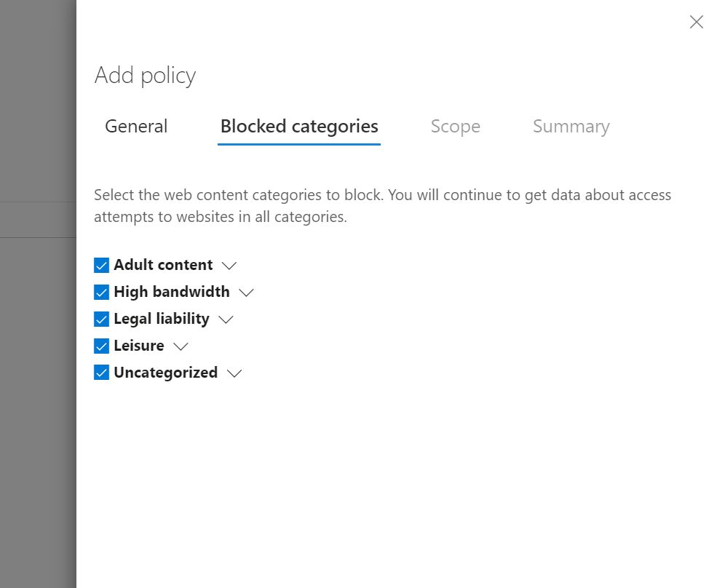Click the Uncategorized label text

pyautogui.click(x=166, y=373)
